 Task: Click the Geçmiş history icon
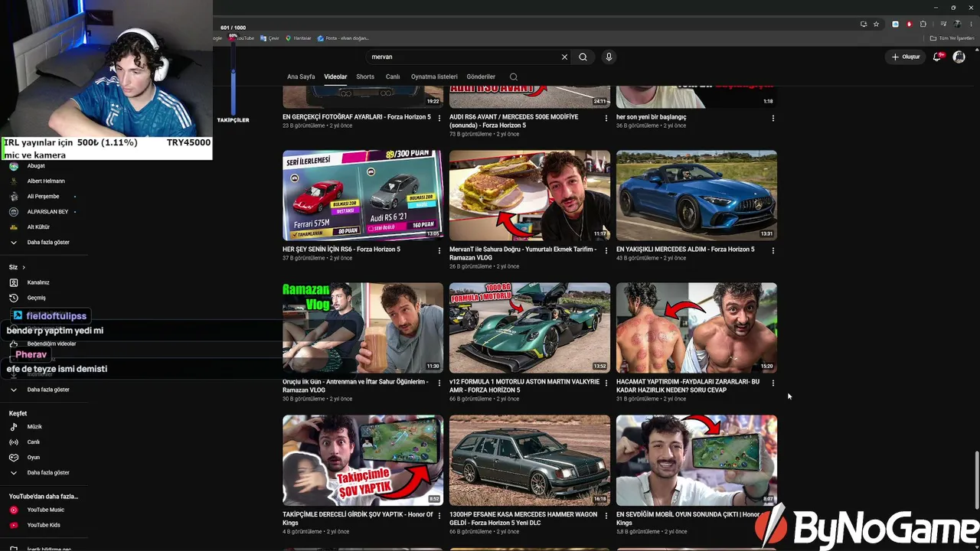(x=13, y=298)
